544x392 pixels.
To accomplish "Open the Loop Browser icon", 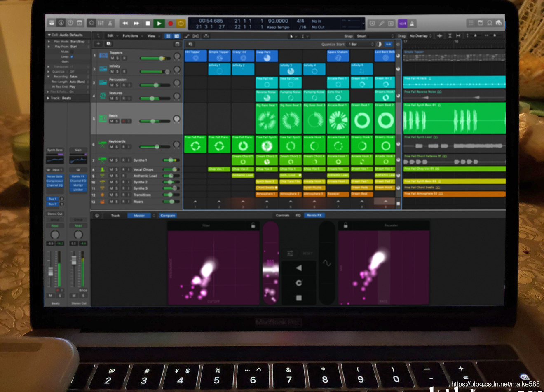I will (x=490, y=23).
